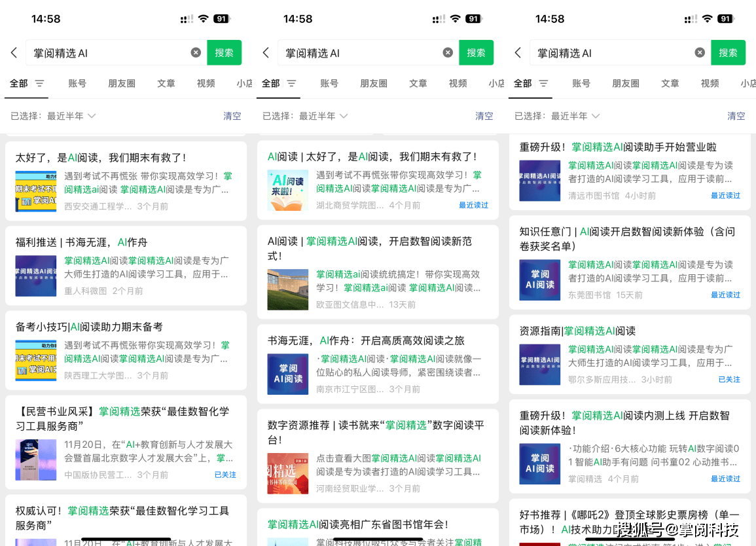
Task: Clear the search text on the middle phone screen
Action: click(448, 52)
